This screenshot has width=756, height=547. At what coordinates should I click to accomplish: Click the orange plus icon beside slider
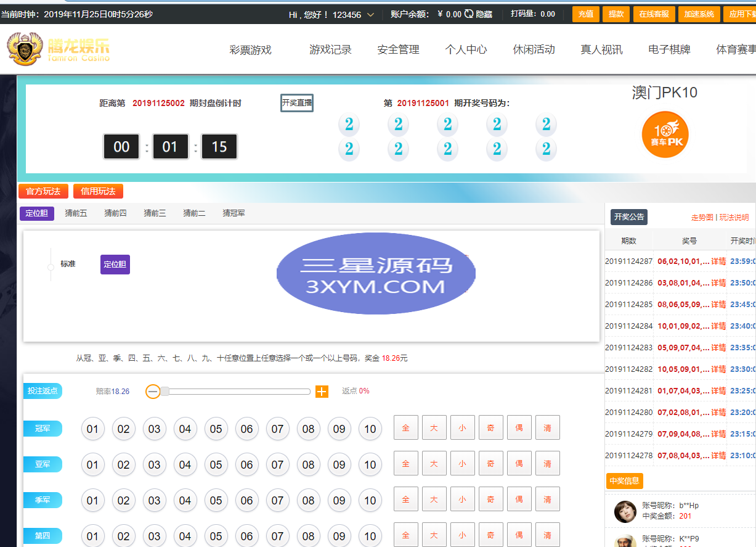[x=322, y=392]
